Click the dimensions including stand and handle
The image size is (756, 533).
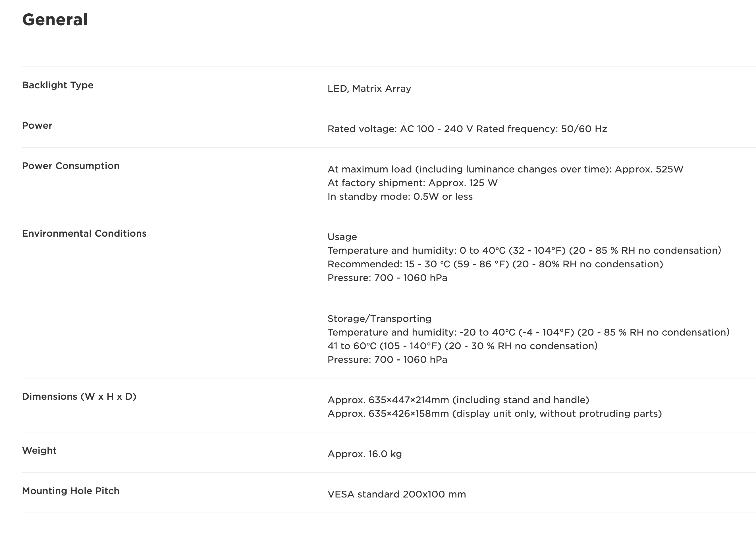pyautogui.click(x=458, y=400)
